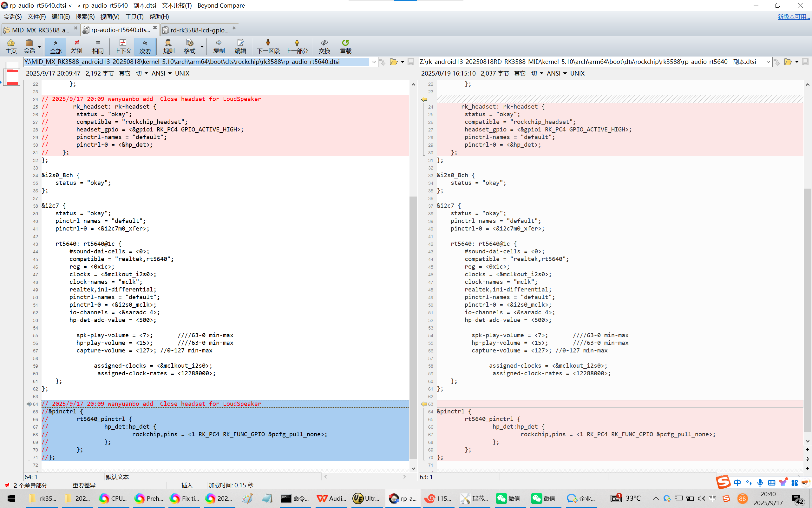812x508 pixels.
Task: Expand the left path history dropdown
Action: click(374, 62)
